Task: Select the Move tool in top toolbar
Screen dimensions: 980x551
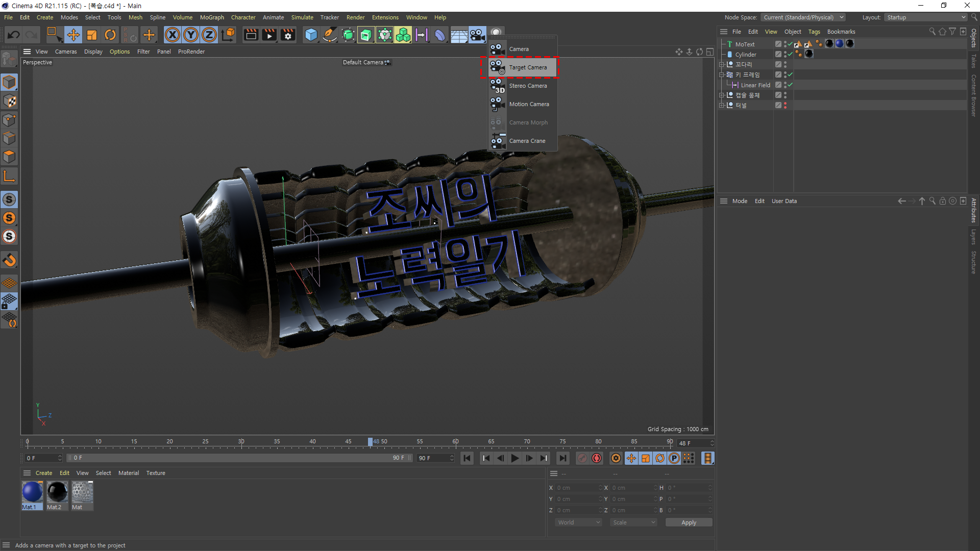Action: 73,35
